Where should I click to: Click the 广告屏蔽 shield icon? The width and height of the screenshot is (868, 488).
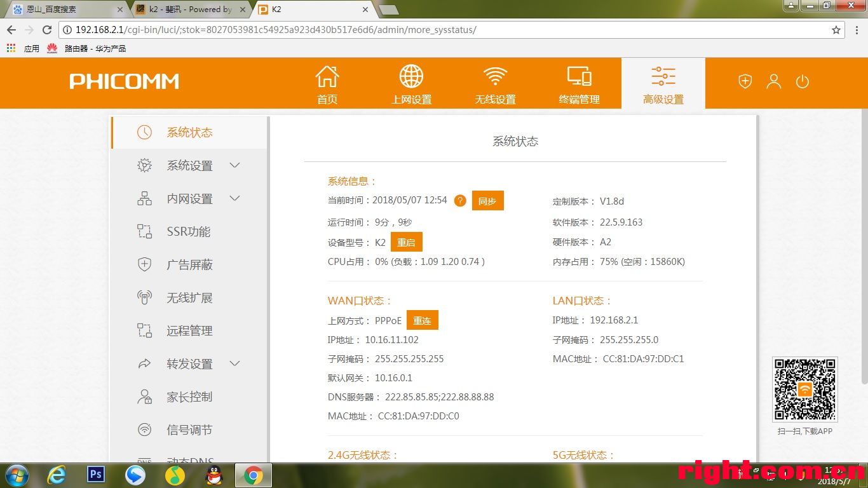pos(145,264)
